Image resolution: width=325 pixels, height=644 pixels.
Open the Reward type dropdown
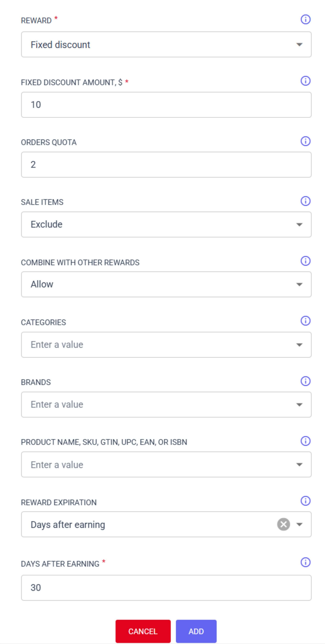point(299,45)
